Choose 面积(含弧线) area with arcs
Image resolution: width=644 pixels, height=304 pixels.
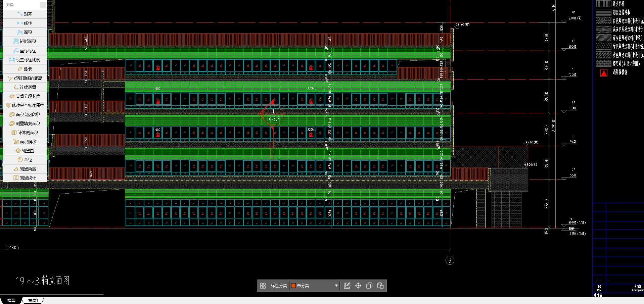(x=25, y=114)
